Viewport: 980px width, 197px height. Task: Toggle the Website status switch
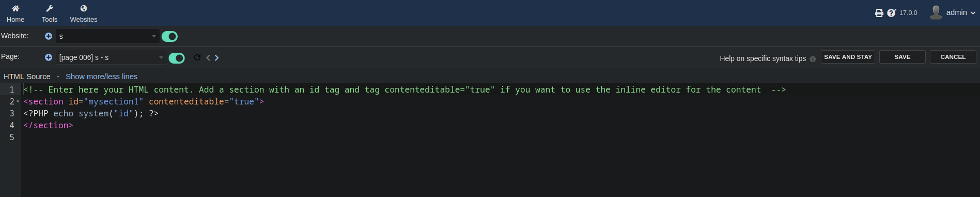click(169, 36)
